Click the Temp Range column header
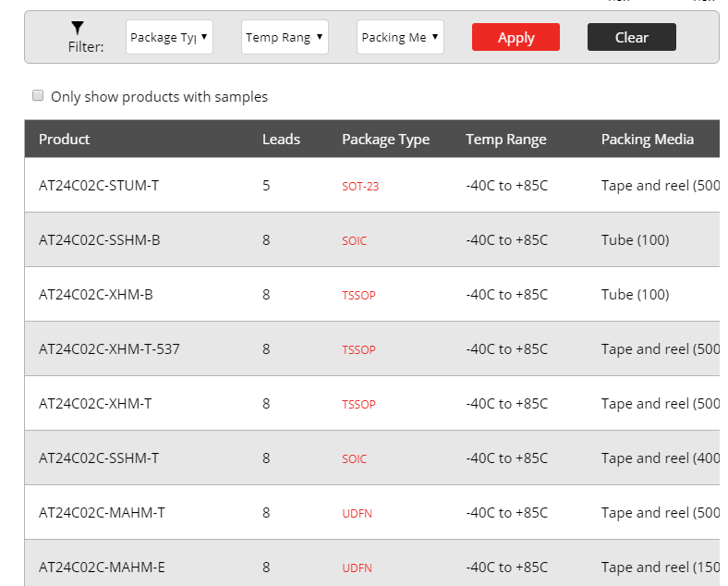 pos(506,140)
